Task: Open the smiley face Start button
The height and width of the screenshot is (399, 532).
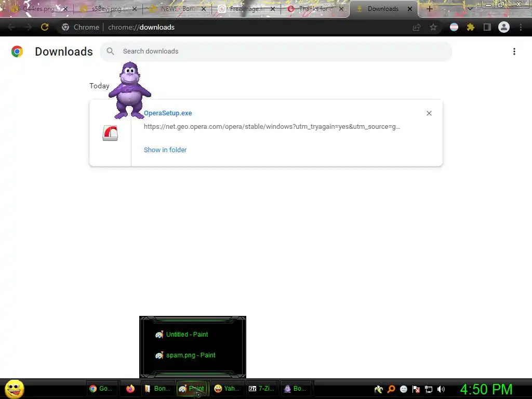Action: coord(14,389)
